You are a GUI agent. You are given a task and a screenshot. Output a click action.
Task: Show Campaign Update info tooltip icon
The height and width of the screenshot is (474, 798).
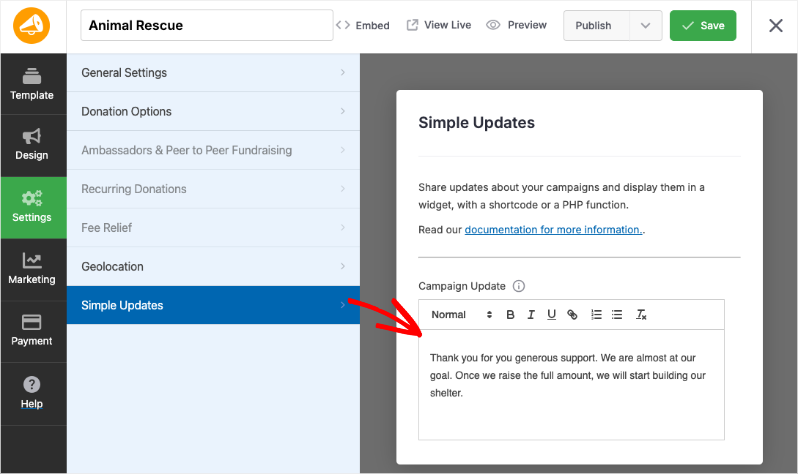[519, 286]
